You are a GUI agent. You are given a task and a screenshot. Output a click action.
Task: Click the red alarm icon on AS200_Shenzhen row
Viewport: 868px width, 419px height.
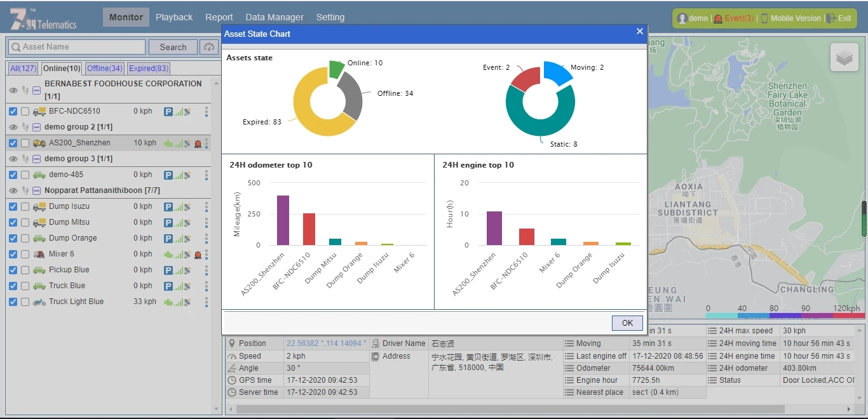click(198, 143)
